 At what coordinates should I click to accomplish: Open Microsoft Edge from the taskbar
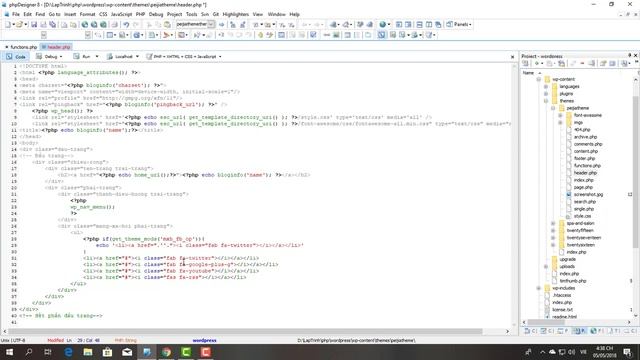click(68, 352)
